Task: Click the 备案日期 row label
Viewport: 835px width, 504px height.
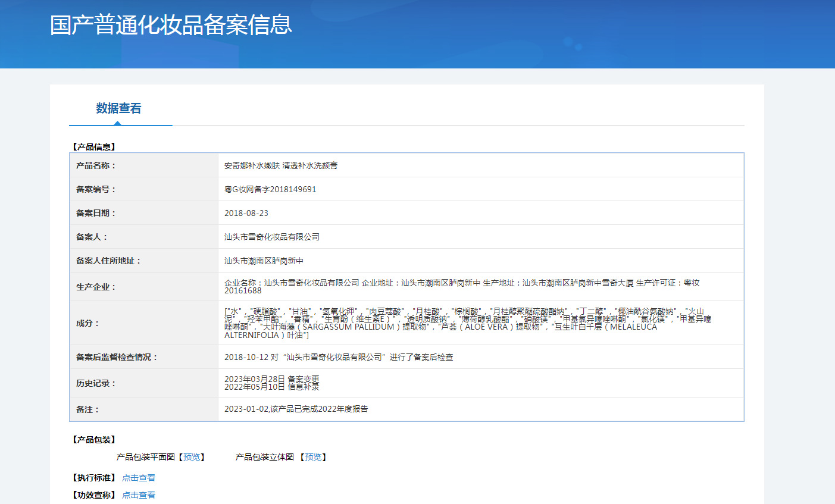Action: (x=96, y=213)
